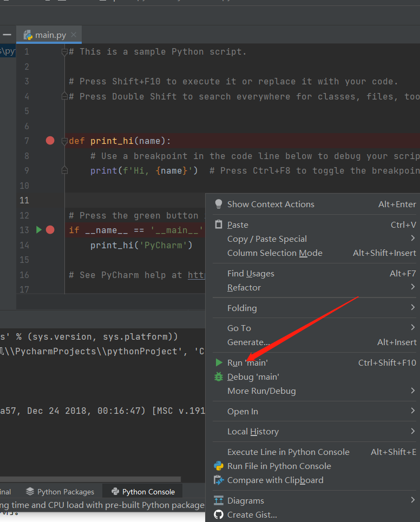Remove the breakpoint on line 7

click(x=50, y=141)
